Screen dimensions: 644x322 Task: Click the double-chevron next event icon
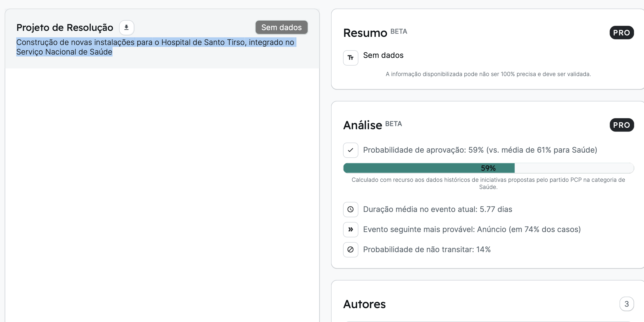350,229
